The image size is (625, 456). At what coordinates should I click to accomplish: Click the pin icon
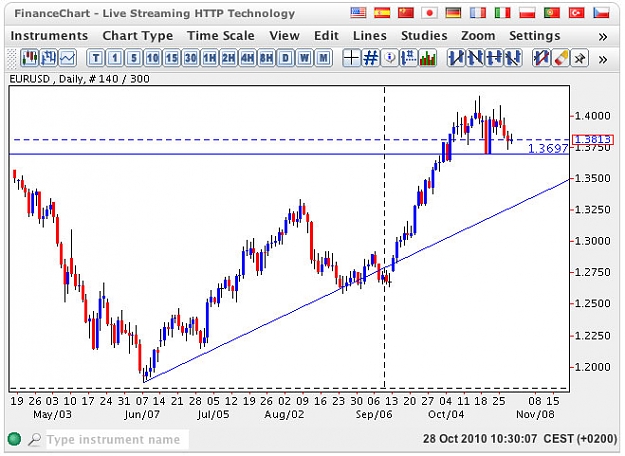580,58
